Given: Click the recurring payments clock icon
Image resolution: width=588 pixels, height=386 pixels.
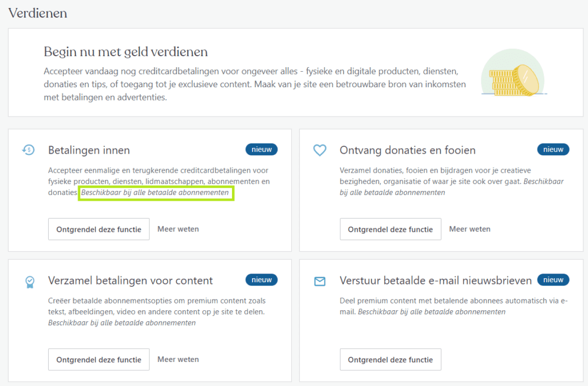Looking at the screenshot, I should (x=29, y=150).
